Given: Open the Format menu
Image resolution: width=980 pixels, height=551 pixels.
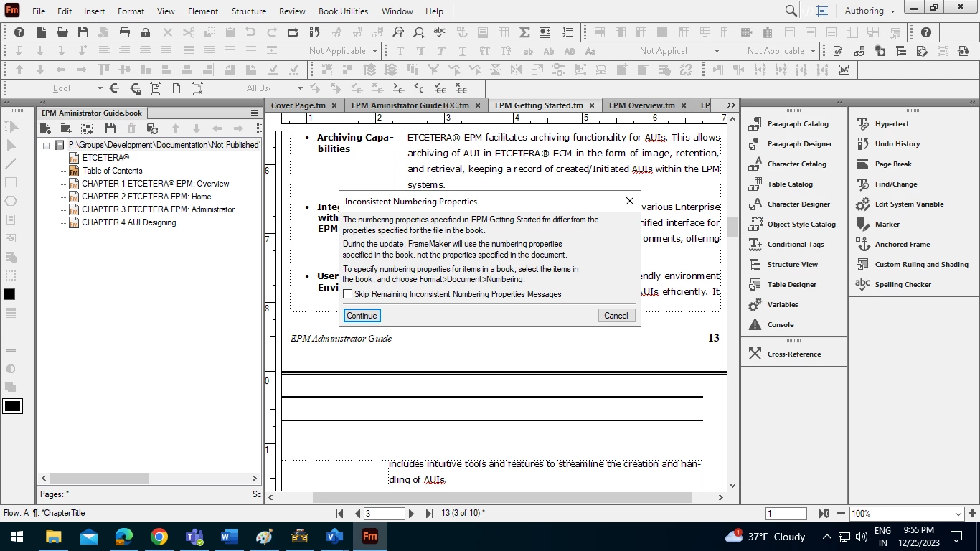Looking at the screenshot, I should coord(131,11).
